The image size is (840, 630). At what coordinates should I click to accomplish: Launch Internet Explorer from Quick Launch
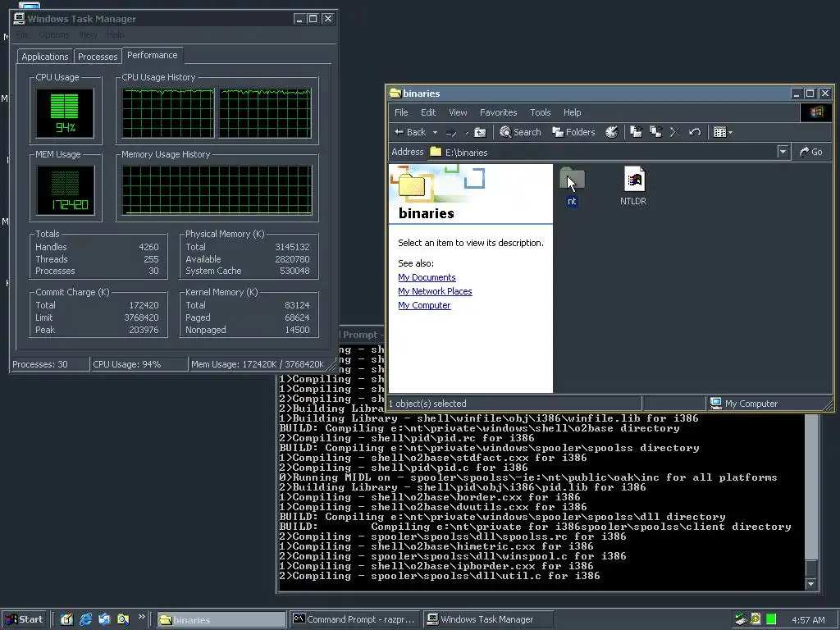tap(85, 619)
